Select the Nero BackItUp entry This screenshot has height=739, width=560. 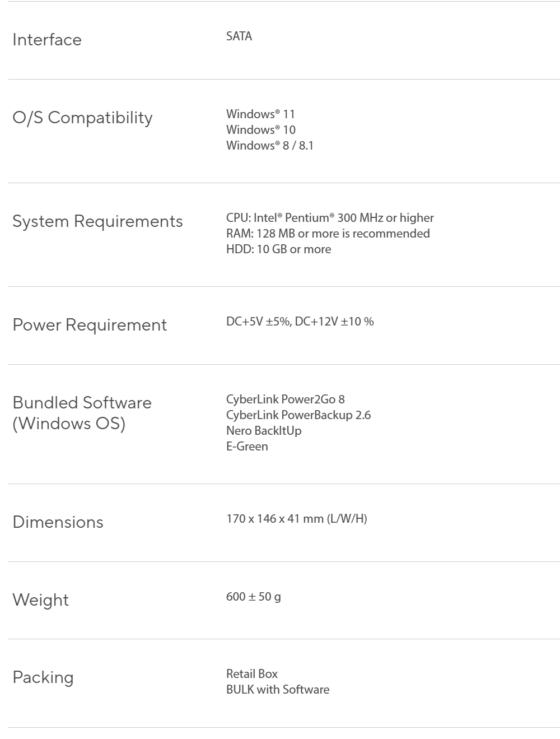click(x=264, y=430)
